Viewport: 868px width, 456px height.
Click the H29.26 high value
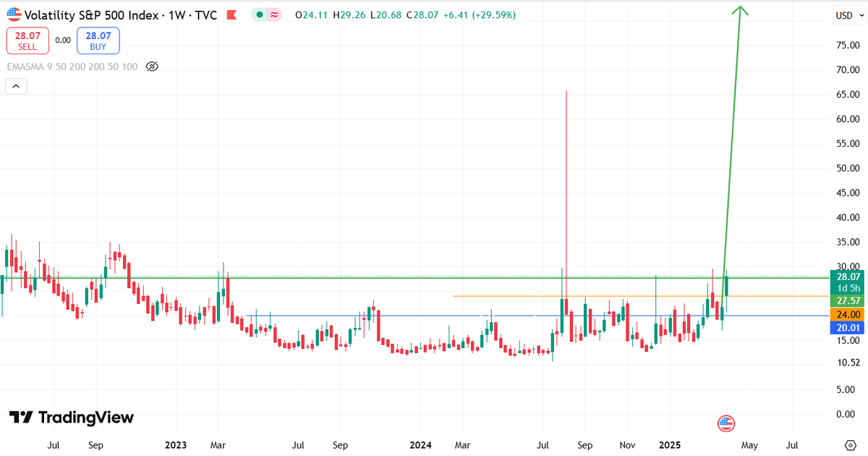pyautogui.click(x=348, y=14)
